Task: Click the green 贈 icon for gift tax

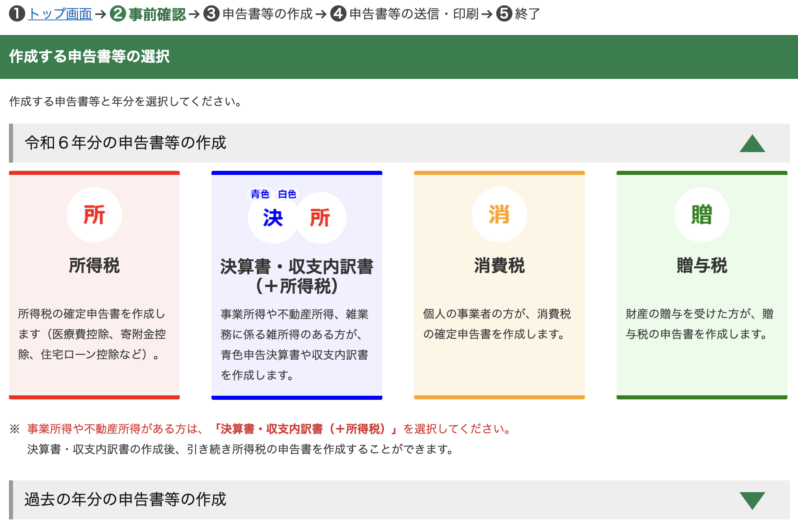Action: (x=702, y=215)
